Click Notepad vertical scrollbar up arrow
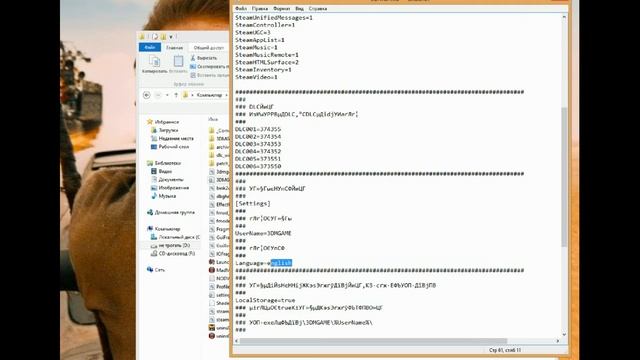640x360 pixels. (x=564, y=17)
